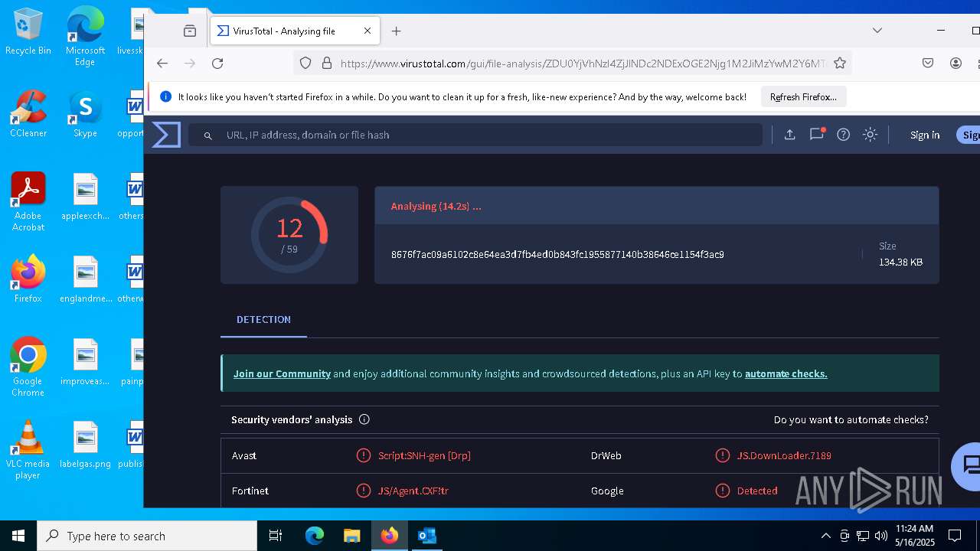
Task: Click the Join our Community link
Action: pos(282,374)
